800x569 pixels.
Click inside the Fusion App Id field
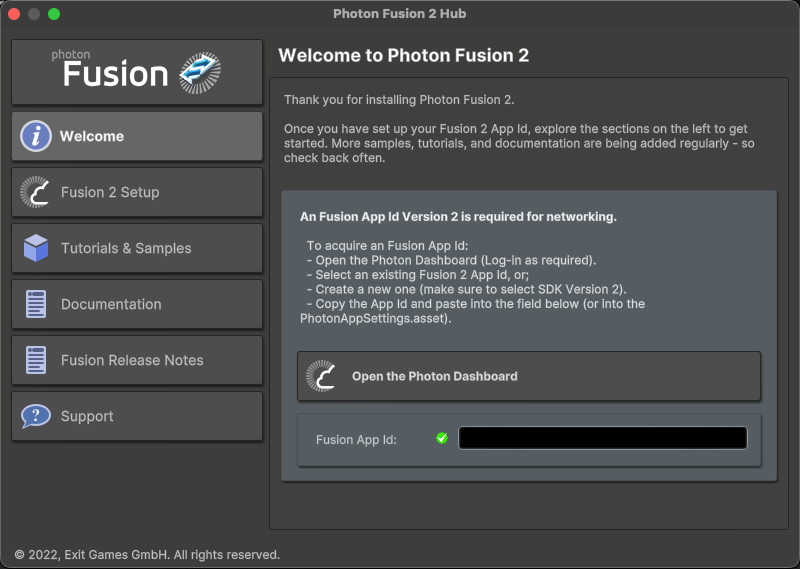tap(603, 438)
